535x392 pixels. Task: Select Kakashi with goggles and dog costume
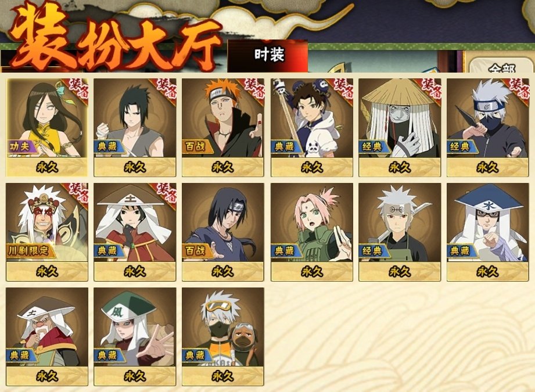pyautogui.click(x=223, y=337)
